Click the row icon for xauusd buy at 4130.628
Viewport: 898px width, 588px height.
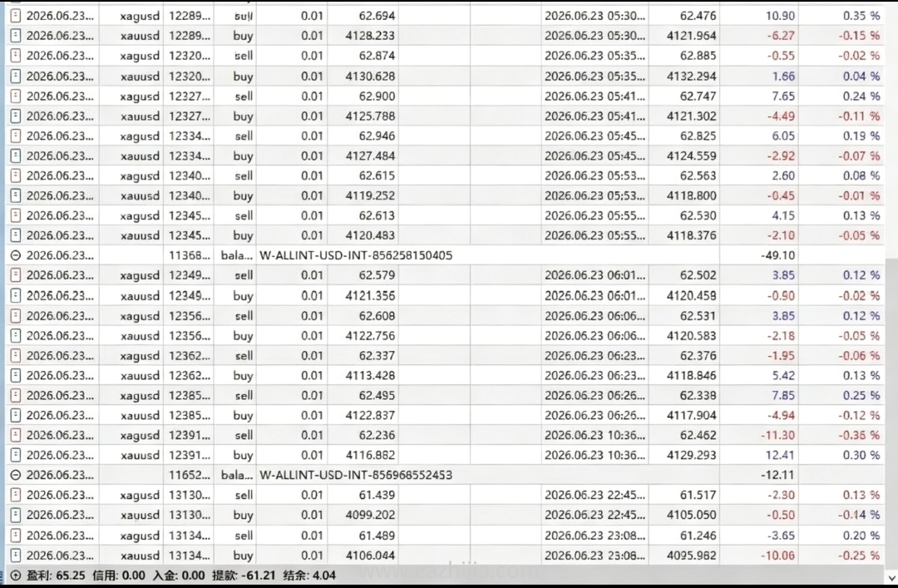(16, 76)
